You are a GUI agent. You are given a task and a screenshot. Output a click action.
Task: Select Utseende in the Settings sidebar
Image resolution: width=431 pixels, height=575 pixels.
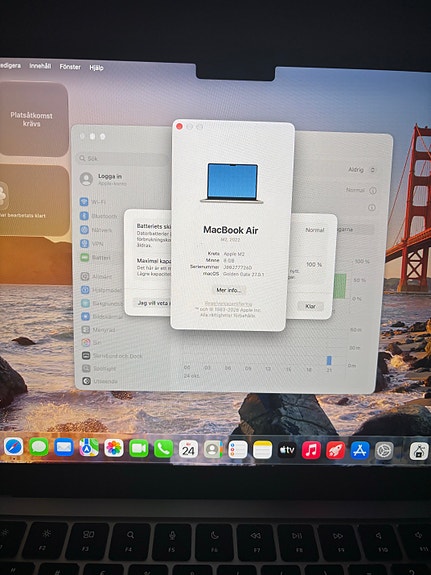coord(100,381)
